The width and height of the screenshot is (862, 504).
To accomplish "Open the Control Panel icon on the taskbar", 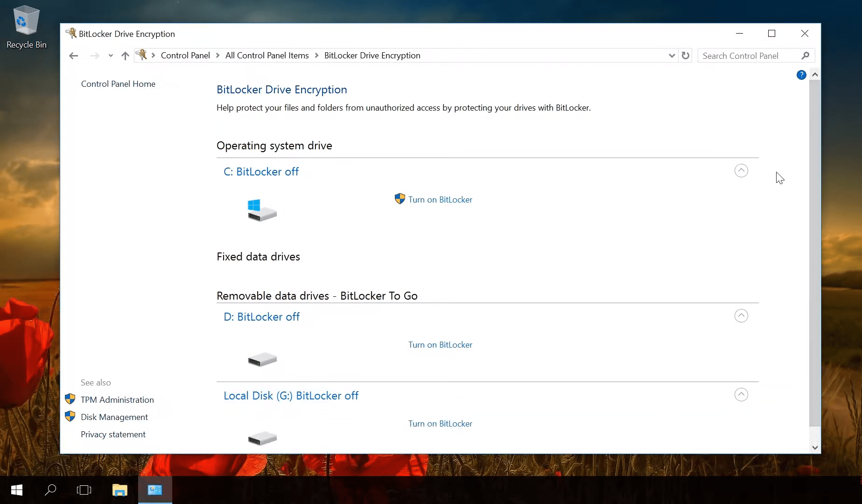I will pos(154,490).
